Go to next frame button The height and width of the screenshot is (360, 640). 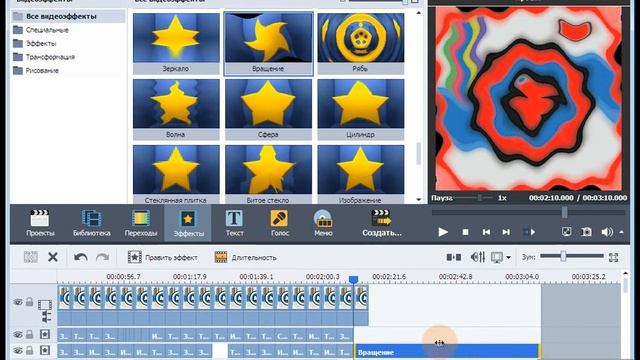tap(506, 232)
